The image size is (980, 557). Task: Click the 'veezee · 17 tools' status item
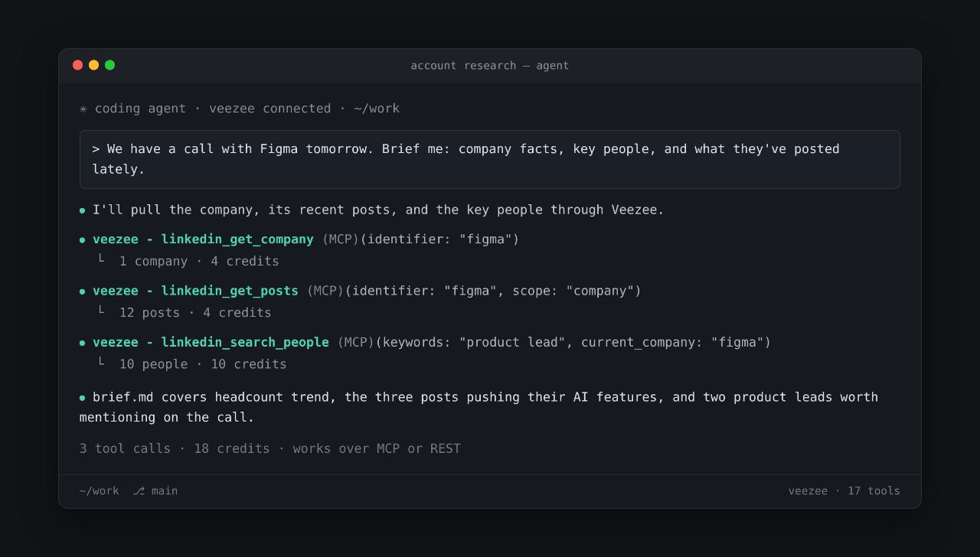[844, 491]
